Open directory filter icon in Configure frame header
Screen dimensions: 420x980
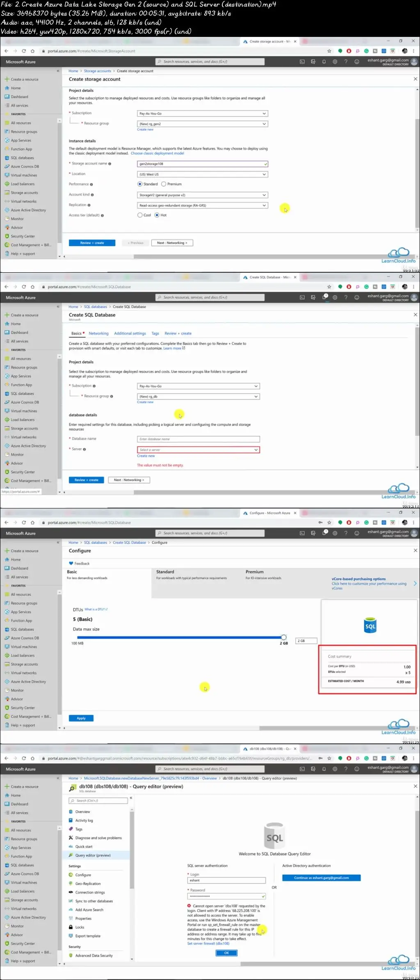point(313,533)
